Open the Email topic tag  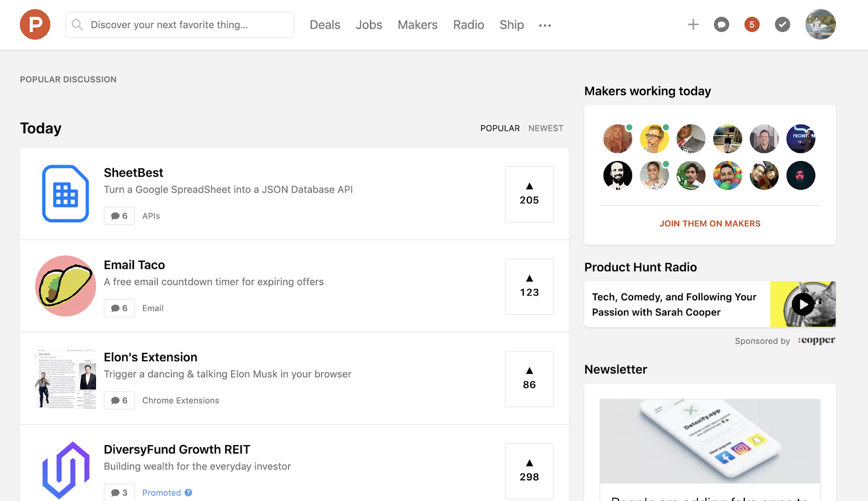click(x=153, y=308)
